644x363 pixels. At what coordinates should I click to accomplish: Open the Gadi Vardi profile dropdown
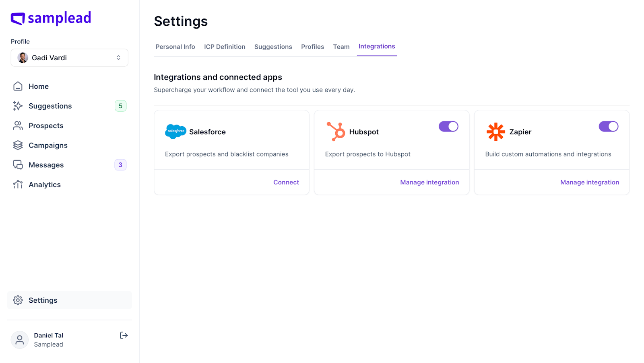pos(70,57)
